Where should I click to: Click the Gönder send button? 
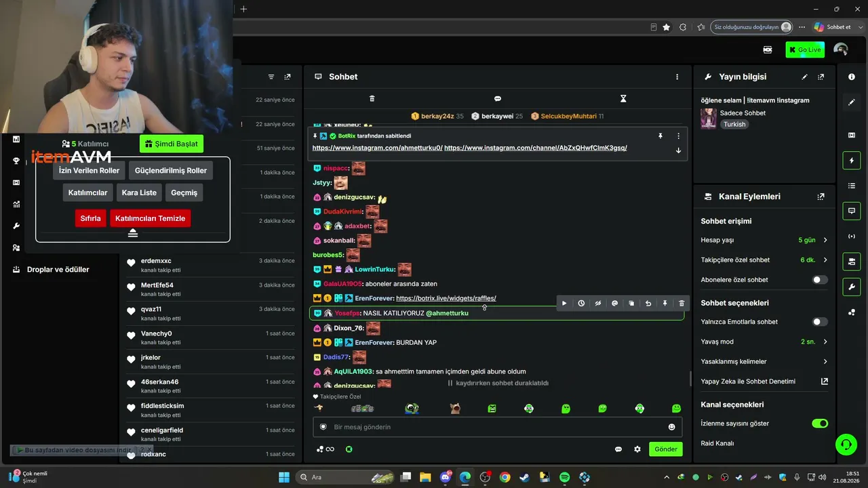(x=665, y=449)
